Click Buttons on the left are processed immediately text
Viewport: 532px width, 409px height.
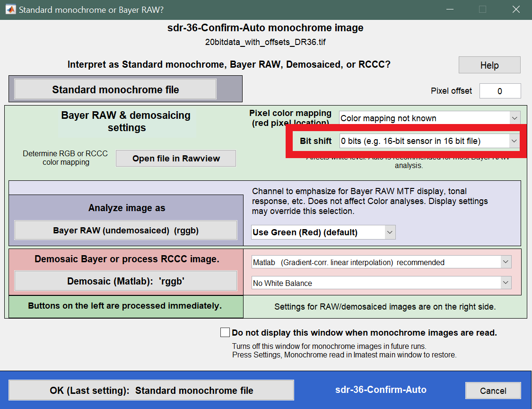pos(125,306)
